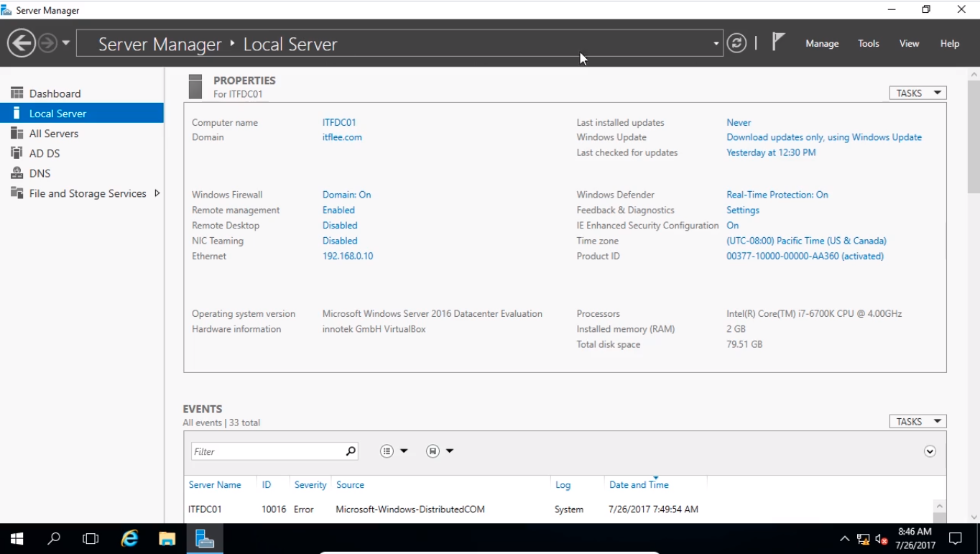Change the Pacific Time zone link

[806, 241]
